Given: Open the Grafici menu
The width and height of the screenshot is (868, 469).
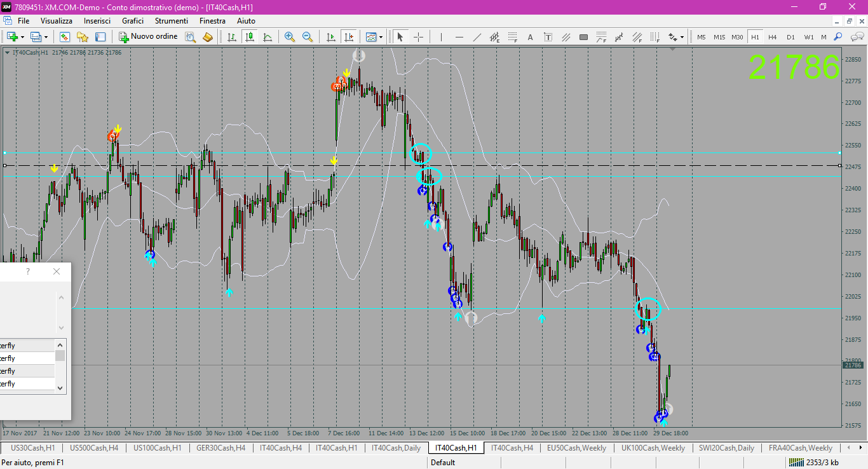Looking at the screenshot, I should coord(133,21).
